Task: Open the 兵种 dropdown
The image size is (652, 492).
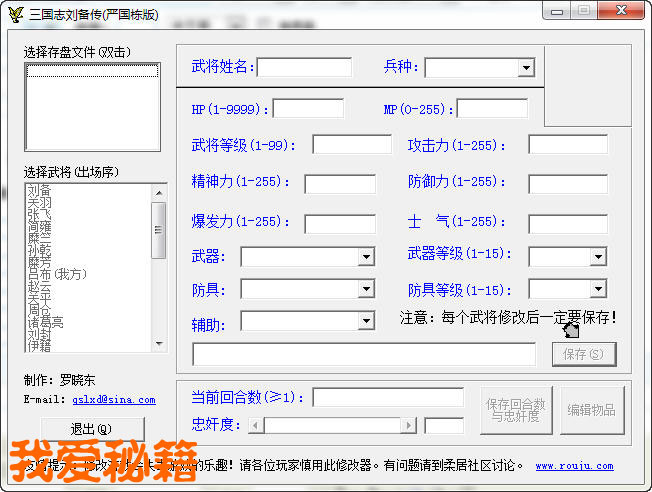Action: [525, 68]
